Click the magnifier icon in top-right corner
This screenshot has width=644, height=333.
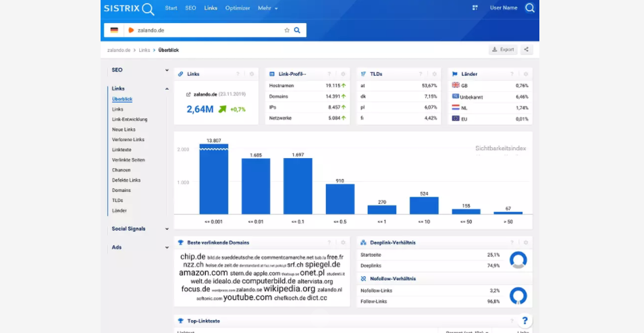(529, 8)
